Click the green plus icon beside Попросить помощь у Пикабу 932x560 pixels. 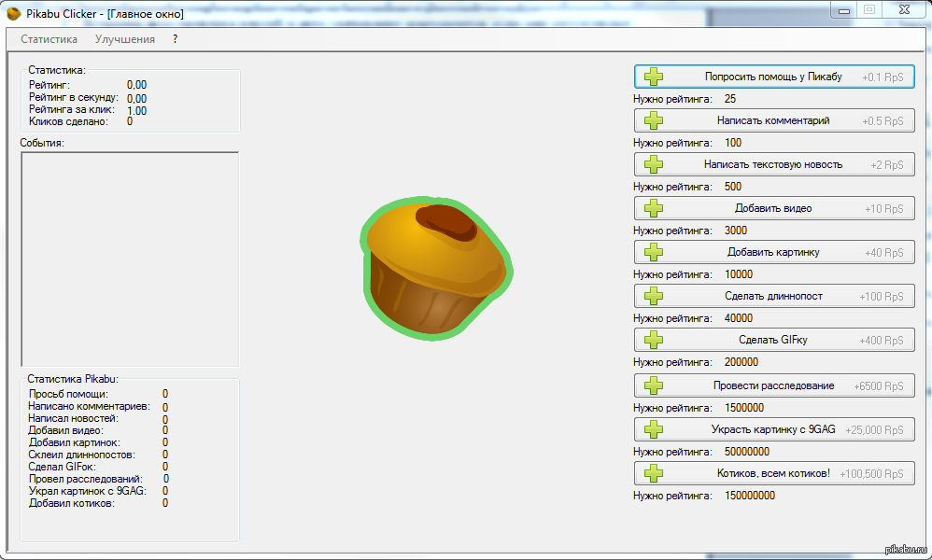(x=654, y=77)
